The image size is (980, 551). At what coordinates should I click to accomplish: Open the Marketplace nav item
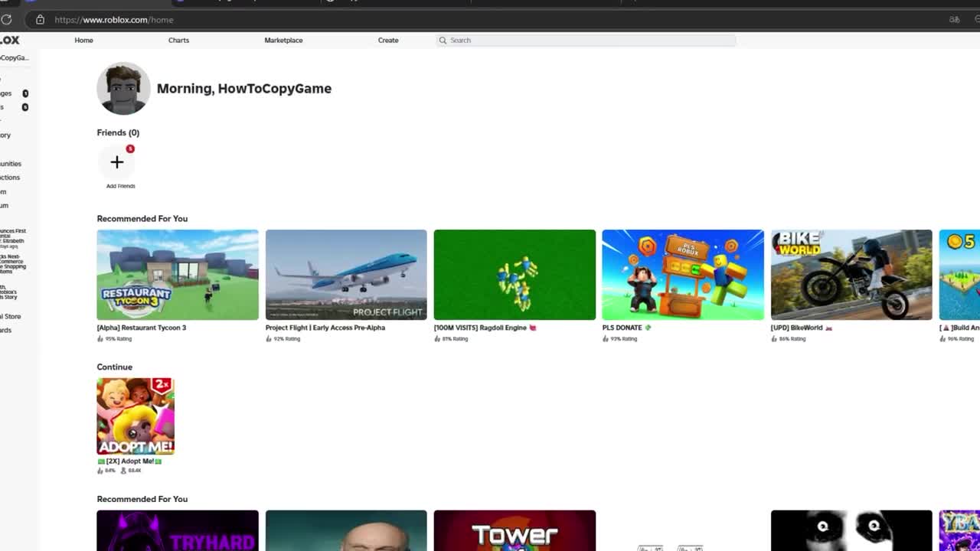coord(283,41)
